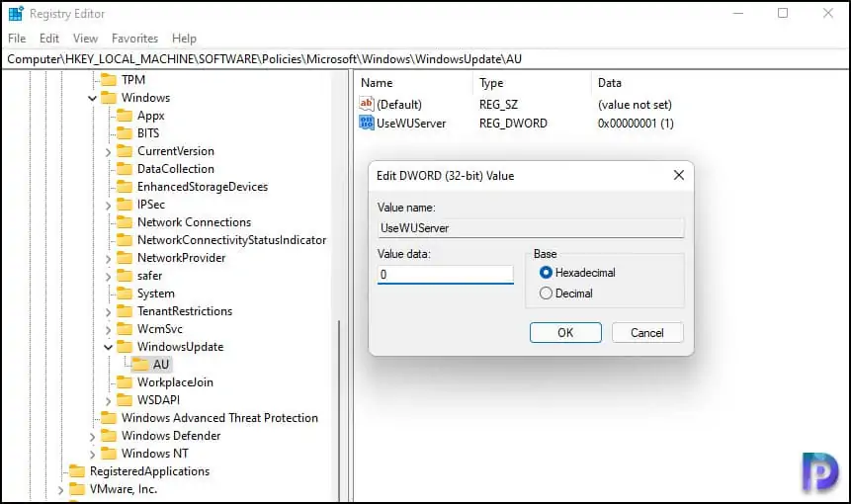The width and height of the screenshot is (851, 504).
Task: Click the REG_SZ string icon beside (Default)
Action: 367,103
